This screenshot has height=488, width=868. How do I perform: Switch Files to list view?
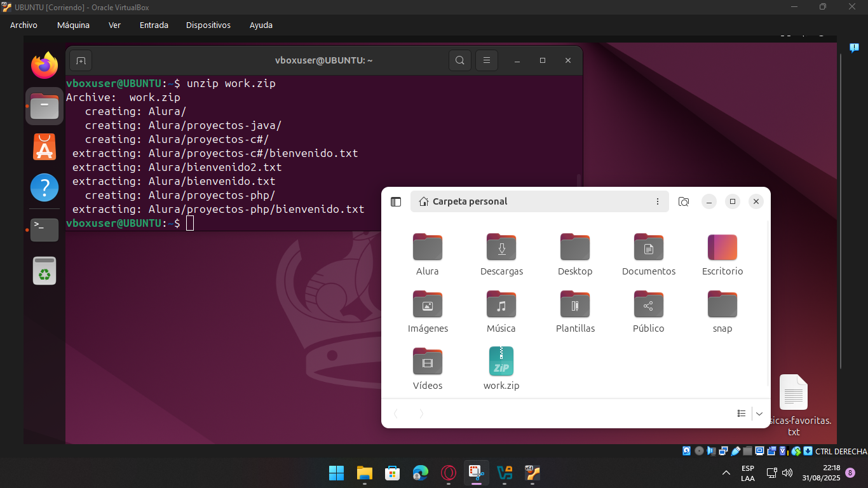coord(742,414)
